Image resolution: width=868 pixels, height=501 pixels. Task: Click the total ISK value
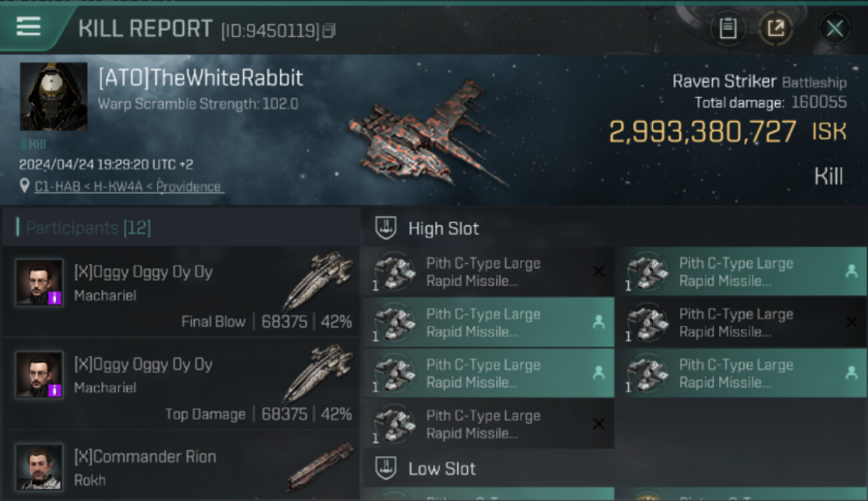(x=702, y=132)
